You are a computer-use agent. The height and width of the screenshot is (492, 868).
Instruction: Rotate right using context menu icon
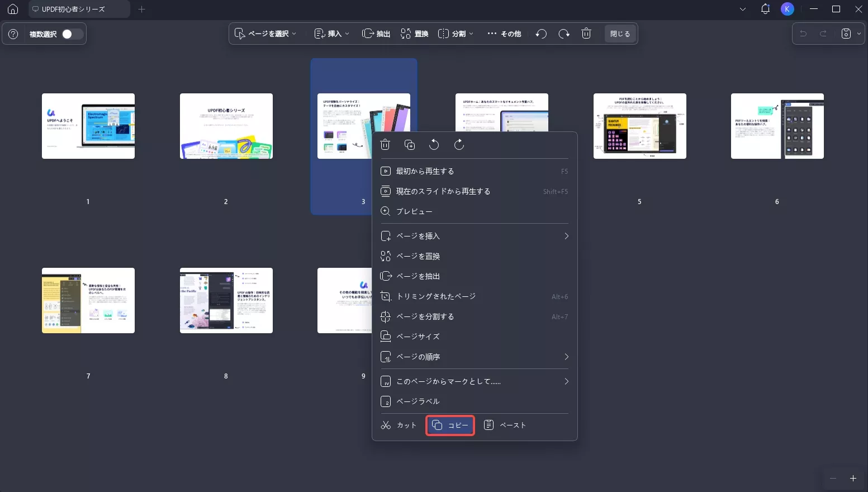click(459, 145)
